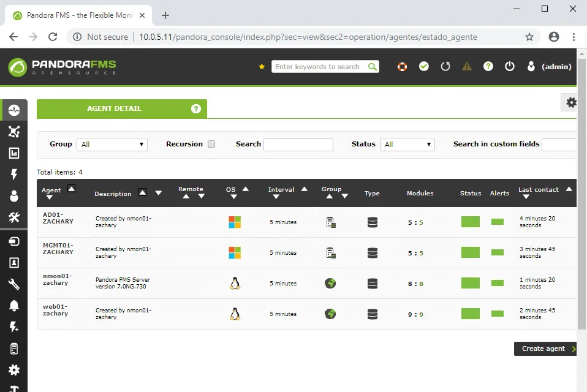This screenshot has height=392, width=587.
Task: Click the browser address bar URL
Action: [x=308, y=37]
